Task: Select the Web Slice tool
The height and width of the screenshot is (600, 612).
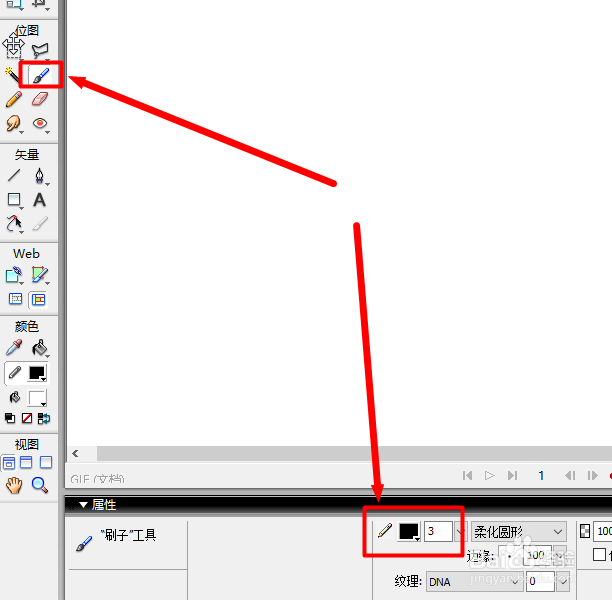Action: click(x=40, y=275)
